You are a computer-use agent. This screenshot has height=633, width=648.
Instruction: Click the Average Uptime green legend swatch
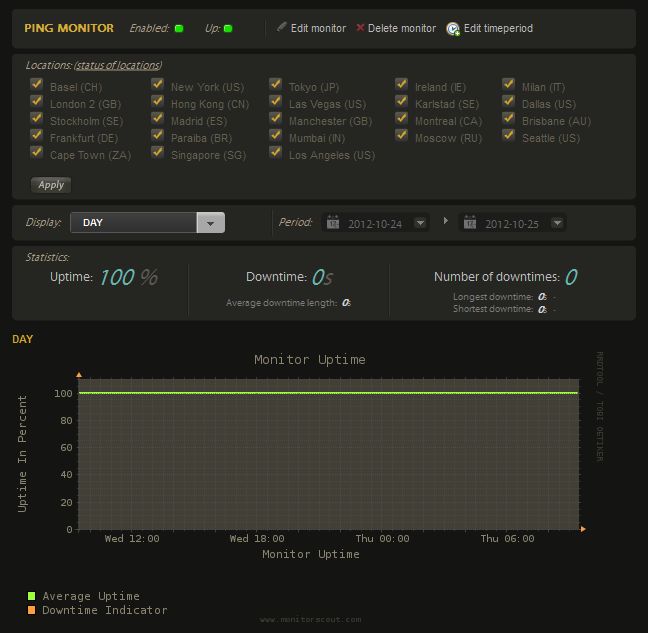(x=32, y=596)
